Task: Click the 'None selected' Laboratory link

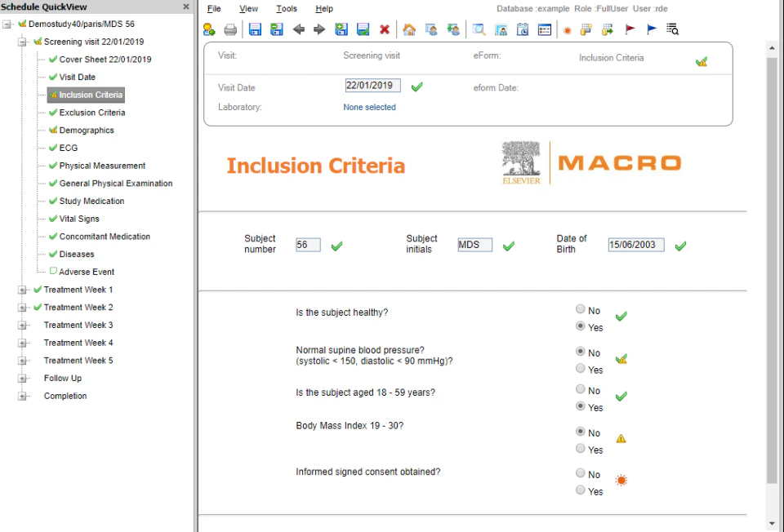Action: pyautogui.click(x=369, y=106)
